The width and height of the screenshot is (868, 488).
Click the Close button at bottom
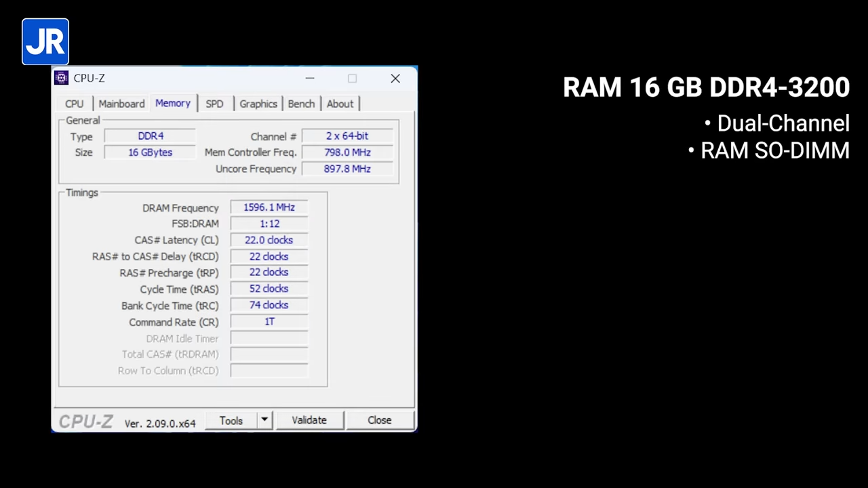[379, 420]
